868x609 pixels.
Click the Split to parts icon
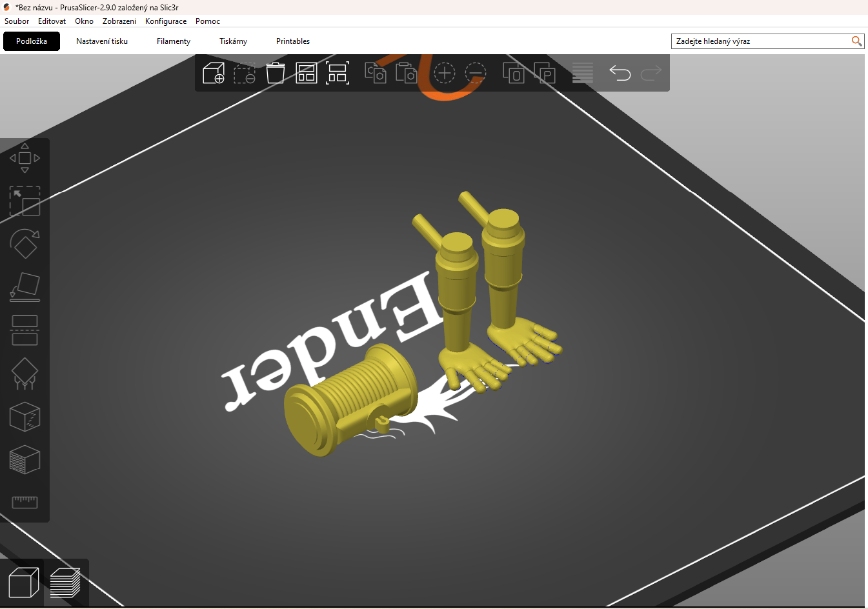pyautogui.click(x=545, y=73)
